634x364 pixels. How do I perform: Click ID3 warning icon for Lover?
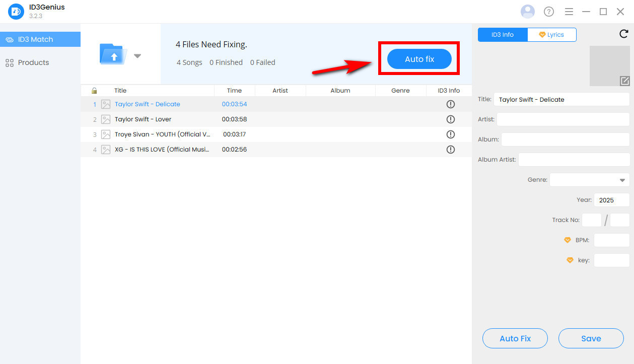451,119
